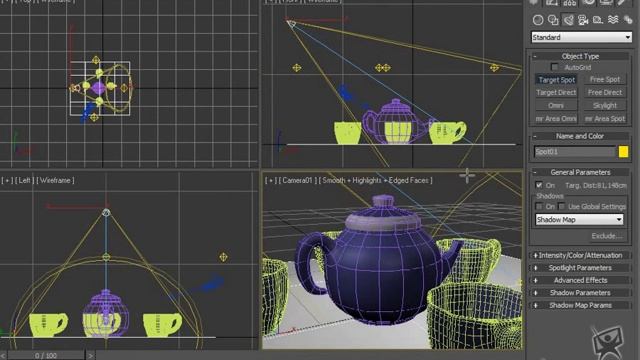This screenshot has width=640, height=360.
Task: Click the Target Direct button
Action: point(556,93)
